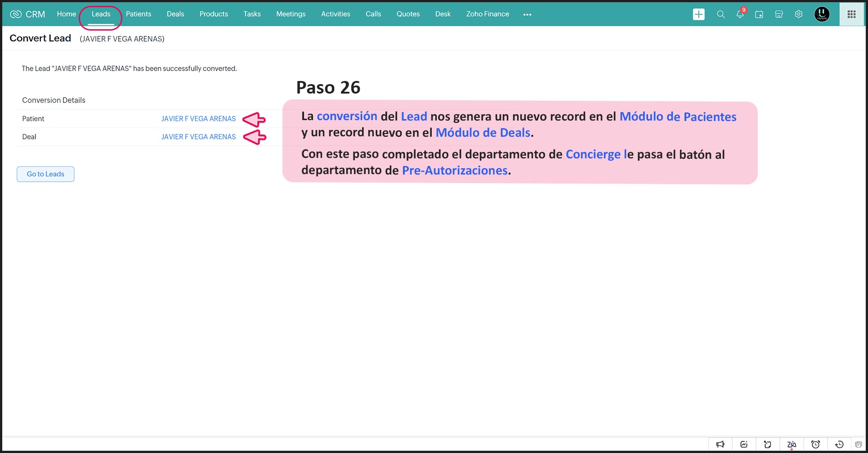Open the calendar icon in header

pyautogui.click(x=759, y=14)
